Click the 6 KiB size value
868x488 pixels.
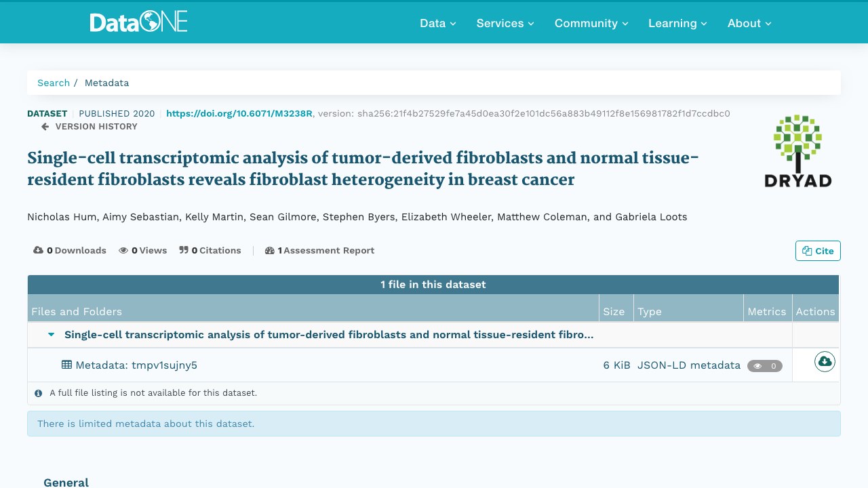click(x=617, y=365)
